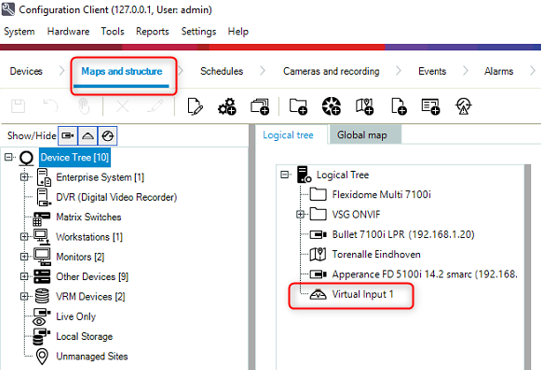The width and height of the screenshot is (541, 370).
Task: Expand the VRM Devices node
Action: 24,296
